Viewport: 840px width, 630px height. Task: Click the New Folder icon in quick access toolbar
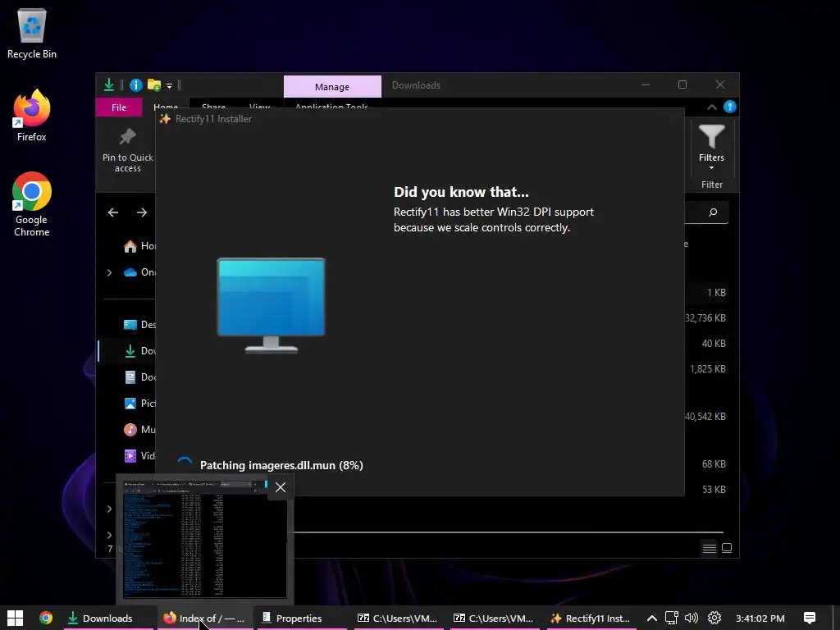(x=154, y=84)
